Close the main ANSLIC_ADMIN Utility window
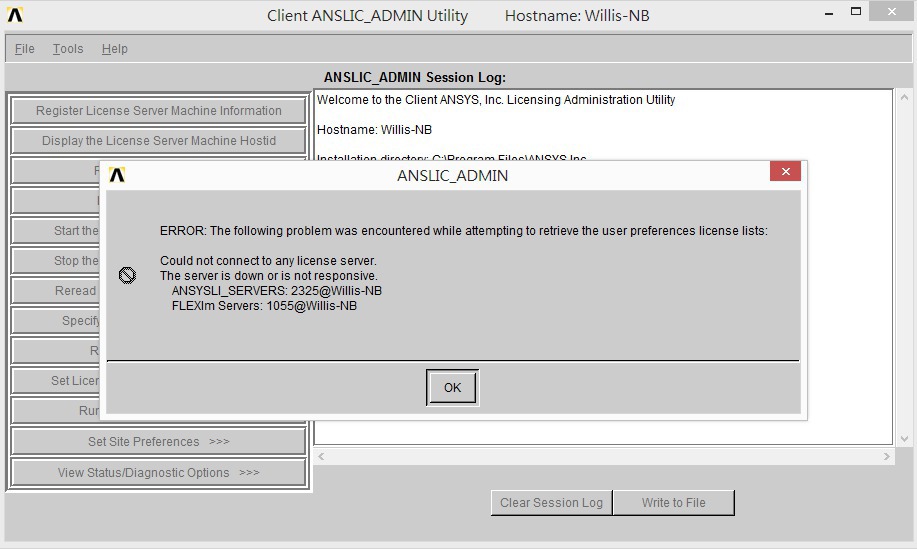This screenshot has width=917, height=549. (x=891, y=11)
